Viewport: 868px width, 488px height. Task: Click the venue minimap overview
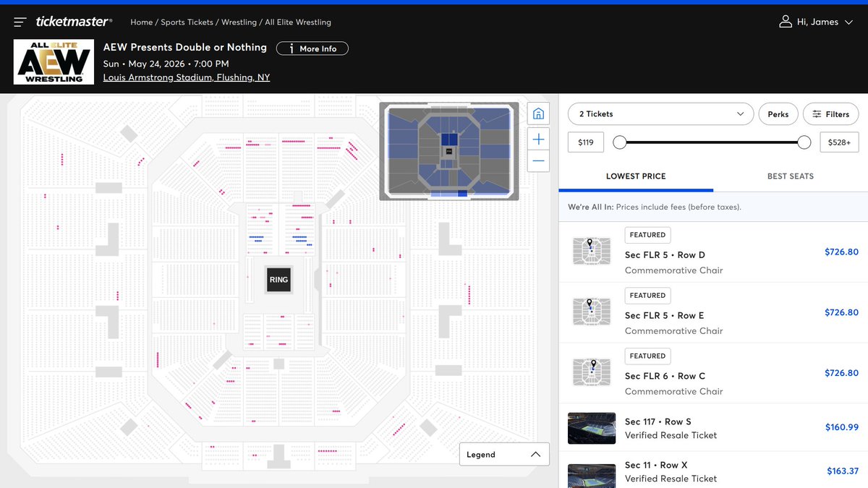(449, 151)
